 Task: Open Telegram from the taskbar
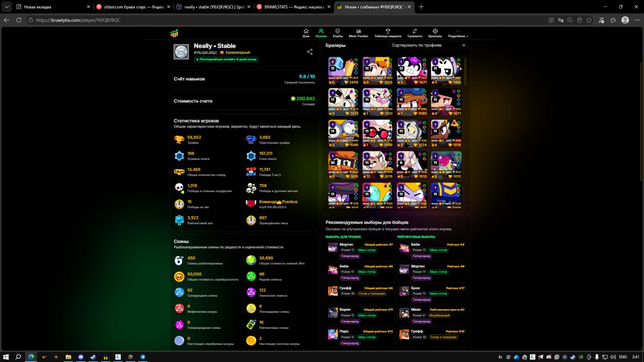pyautogui.click(x=143, y=356)
